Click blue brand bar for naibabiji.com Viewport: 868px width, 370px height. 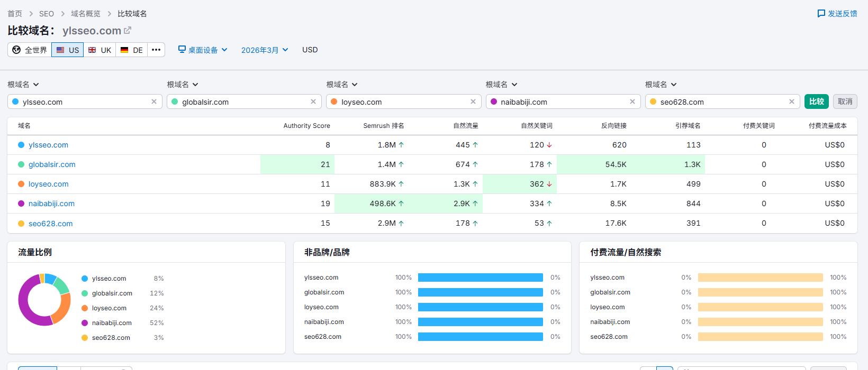[x=481, y=322]
